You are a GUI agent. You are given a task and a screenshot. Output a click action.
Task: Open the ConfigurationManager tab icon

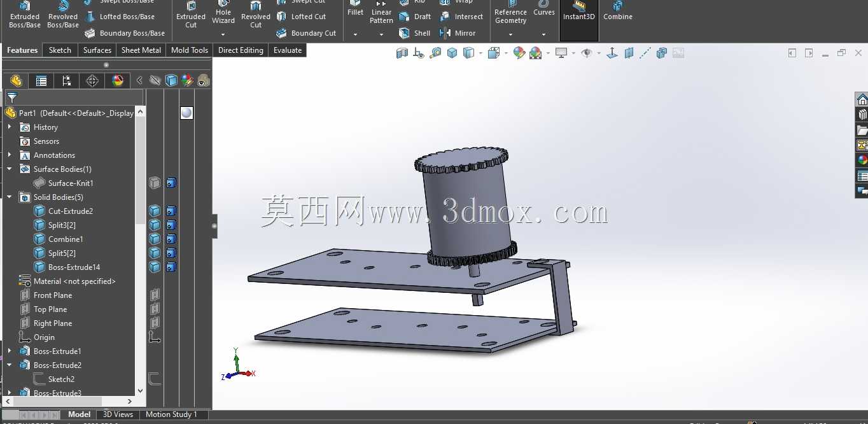pyautogui.click(x=67, y=81)
